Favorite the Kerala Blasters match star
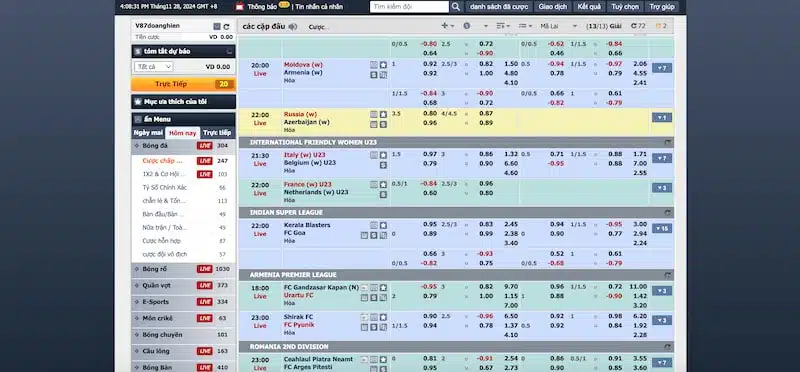This screenshot has width=800, height=372. [383, 225]
